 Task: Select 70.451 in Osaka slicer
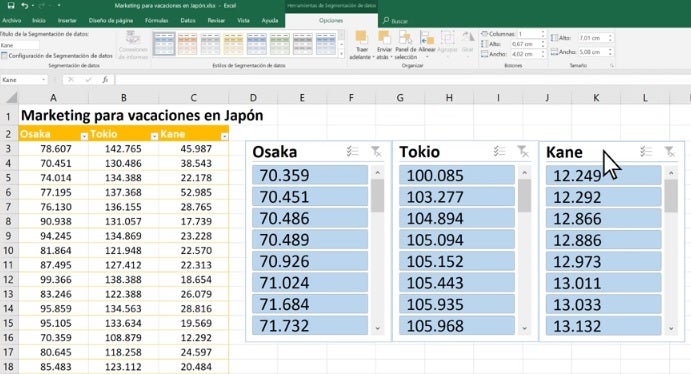coord(310,197)
